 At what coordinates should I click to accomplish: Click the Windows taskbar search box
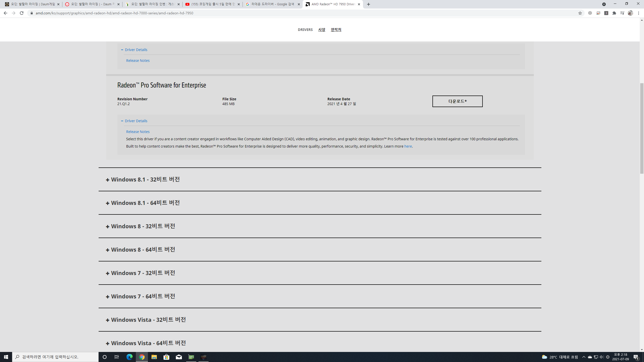tap(55, 357)
